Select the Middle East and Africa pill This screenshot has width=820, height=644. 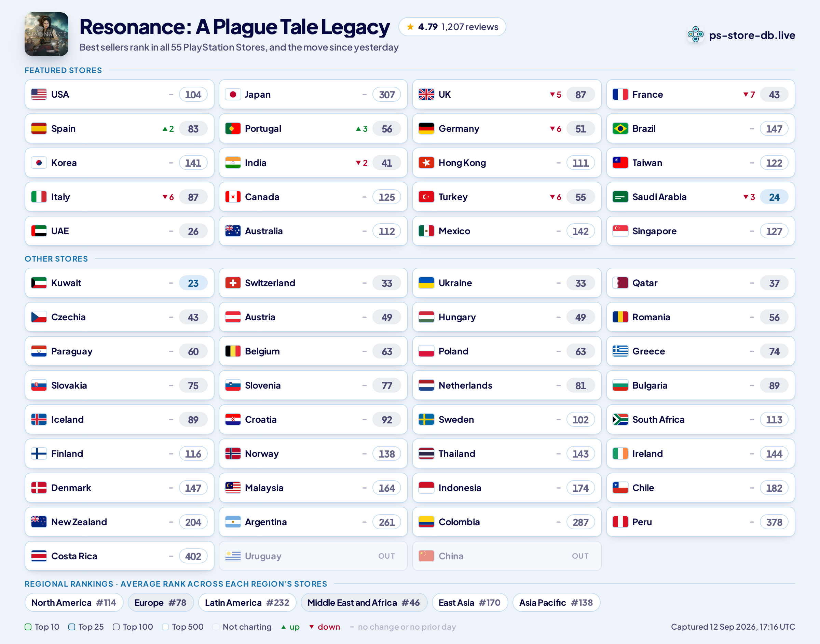pyautogui.click(x=364, y=603)
